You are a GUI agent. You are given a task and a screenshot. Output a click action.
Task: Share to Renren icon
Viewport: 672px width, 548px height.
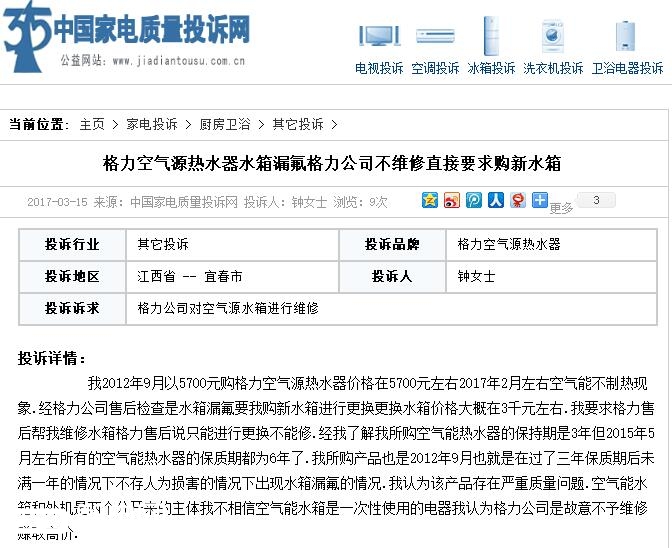coord(495,200)
